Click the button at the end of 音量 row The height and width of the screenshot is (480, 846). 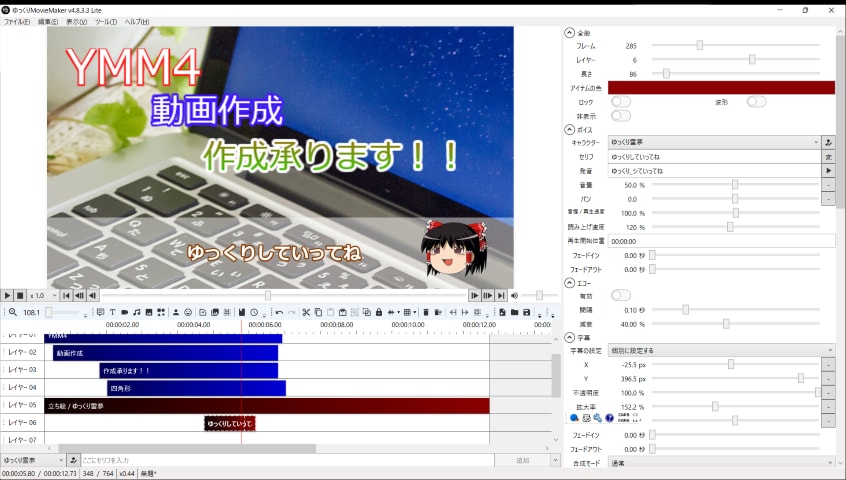pos(828,184)
